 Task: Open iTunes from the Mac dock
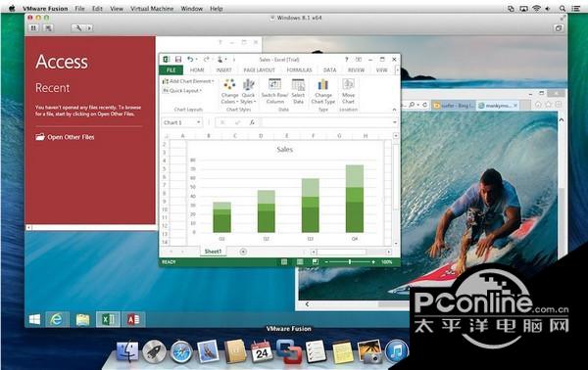click(x=396, y=351)
